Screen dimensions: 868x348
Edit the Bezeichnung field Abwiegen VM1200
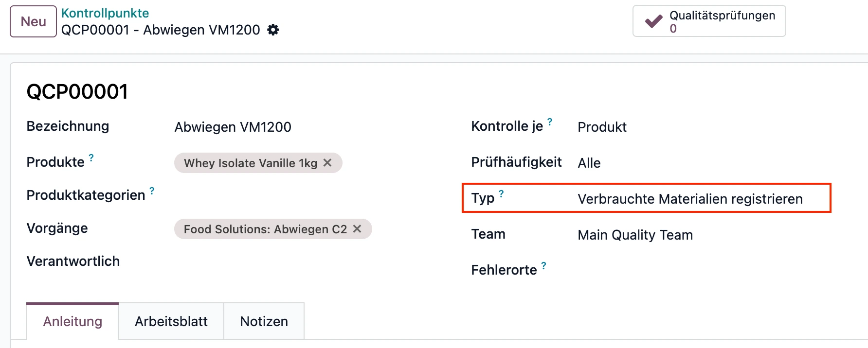click(233, 127)
